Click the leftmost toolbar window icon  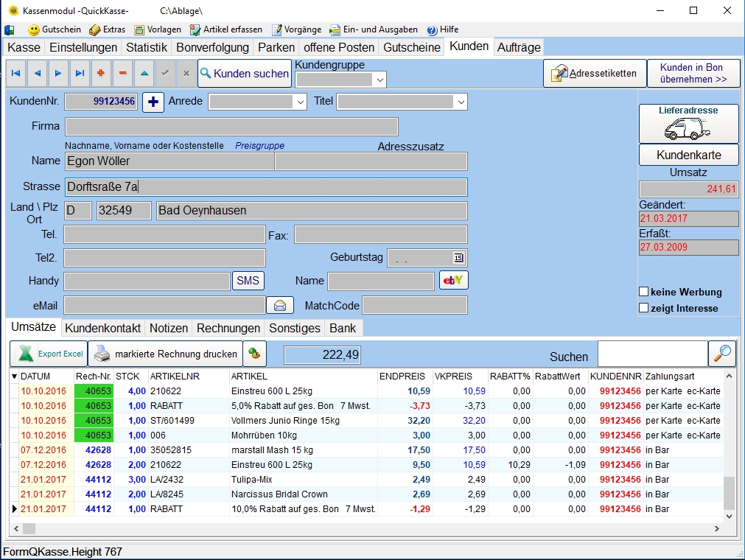pyautogui.click(x=10, y=30)
